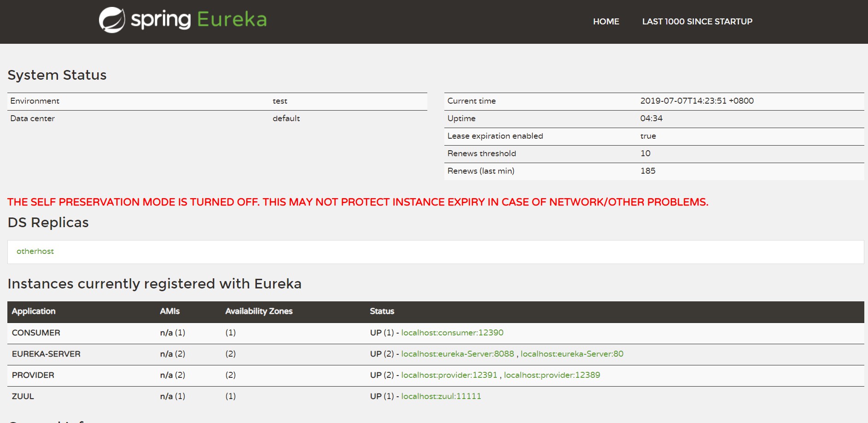This screenshot has height=423, width=868.
Task: Select the data center value default
Action: point(286,118)
